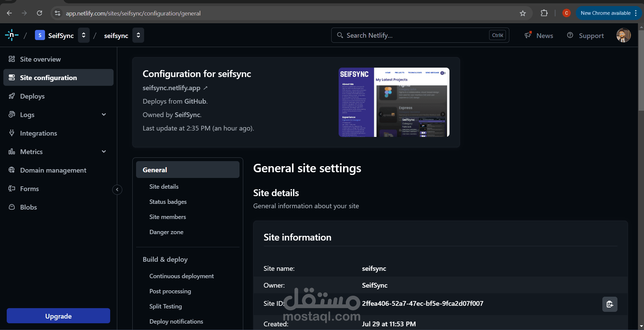Screen dimensions: 644x330
Task: Click the Integrations plug icon
Action: pos(12,133)
